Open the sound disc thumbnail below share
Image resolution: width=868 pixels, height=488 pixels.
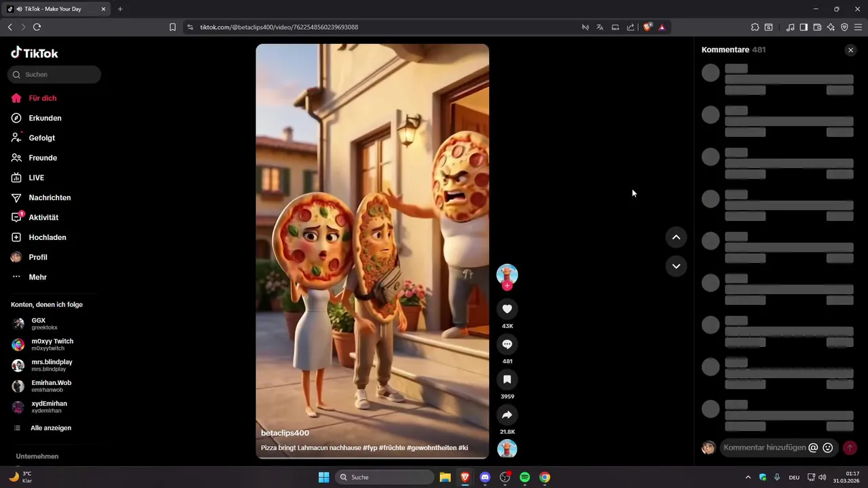(x=507, y=449)
